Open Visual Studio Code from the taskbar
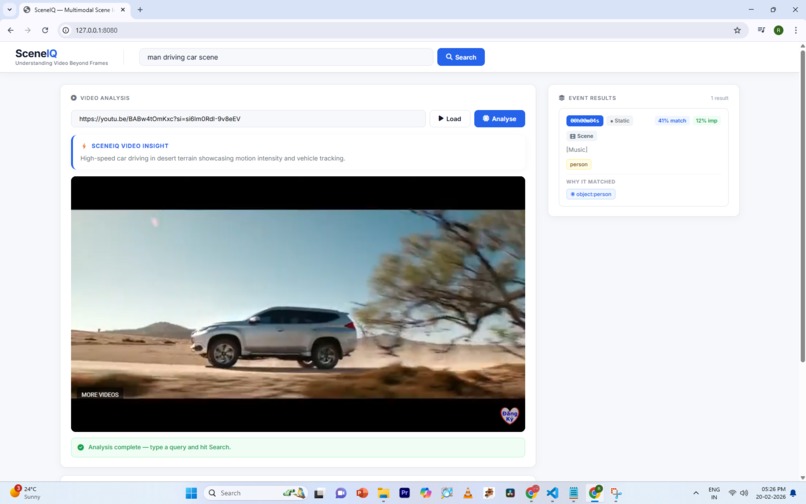Viewport: 806px width, 504px height. point(552,493)
